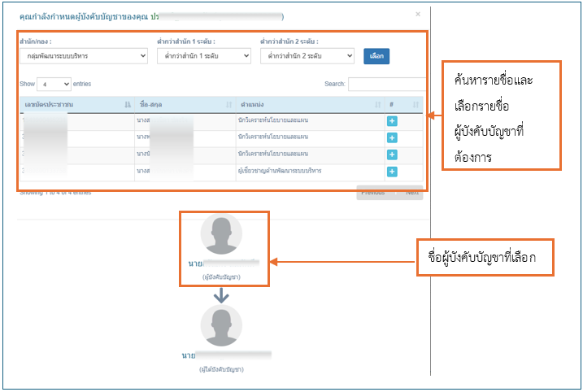Image resolution: width=583 pixels, height=392 pixels.
Task: Add the ผู้เชี่ยวชาญด้านพัฒนาระบบบริหาร row with plus icon
Action: (x=392, y=172)
